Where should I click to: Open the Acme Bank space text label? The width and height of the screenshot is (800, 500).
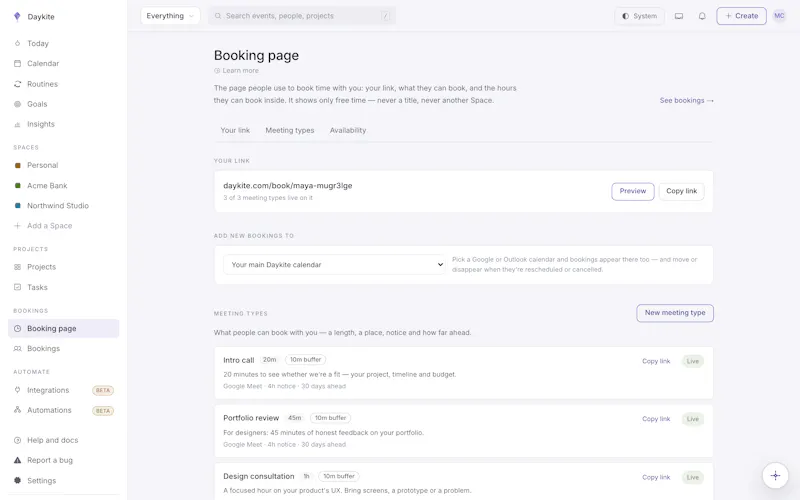[47, 186]
